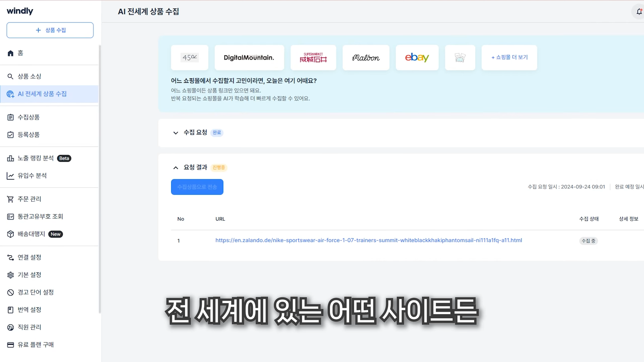The height and width of the screenshot is (362, 644).
Task: Click the globe icon for AI 전세계 상품 수집
Action: coord(10,94)
